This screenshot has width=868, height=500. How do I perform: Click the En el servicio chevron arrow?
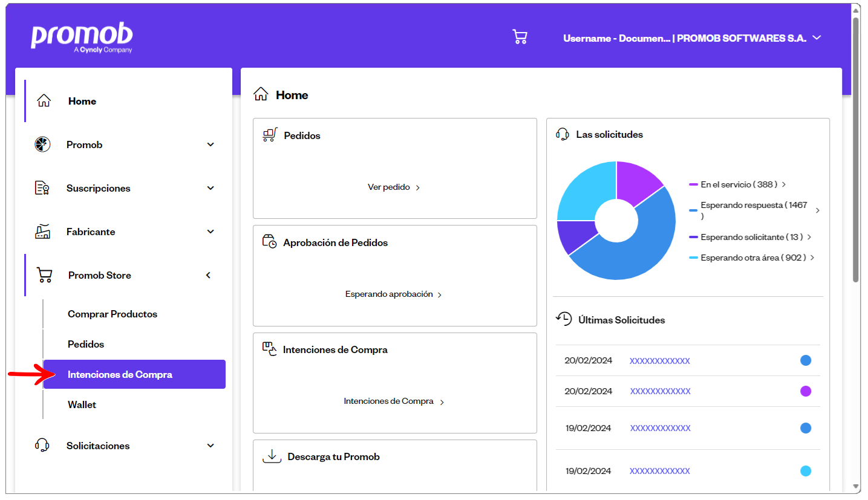click(785, 184)
